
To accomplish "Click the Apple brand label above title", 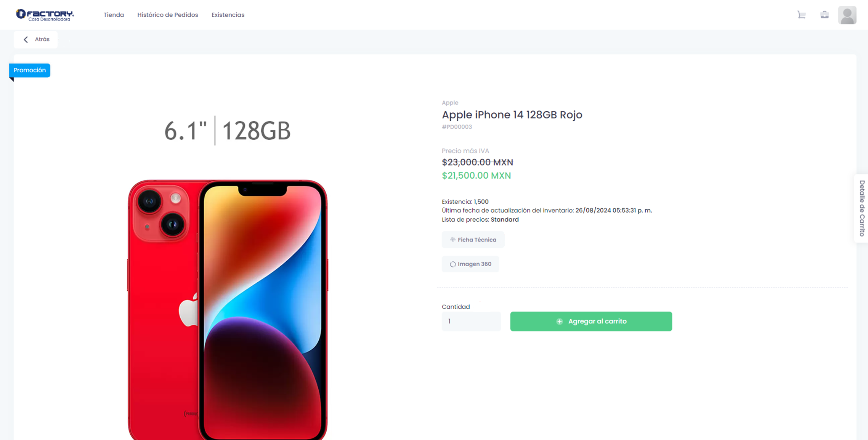I will pos(450,102).
